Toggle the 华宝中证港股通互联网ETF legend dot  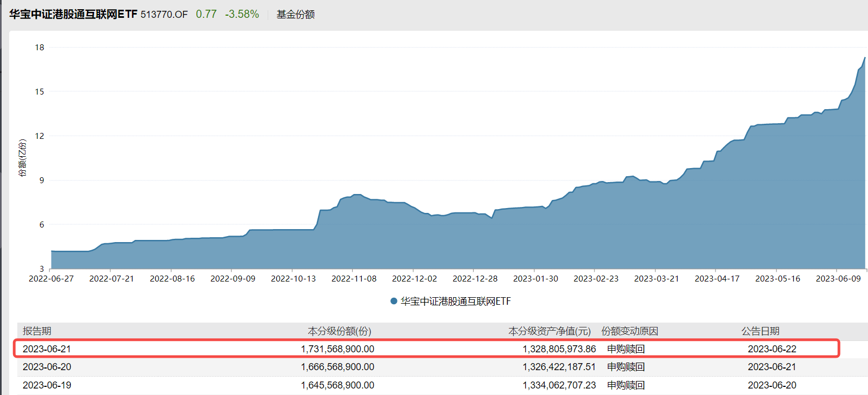[x=394, y=302]
